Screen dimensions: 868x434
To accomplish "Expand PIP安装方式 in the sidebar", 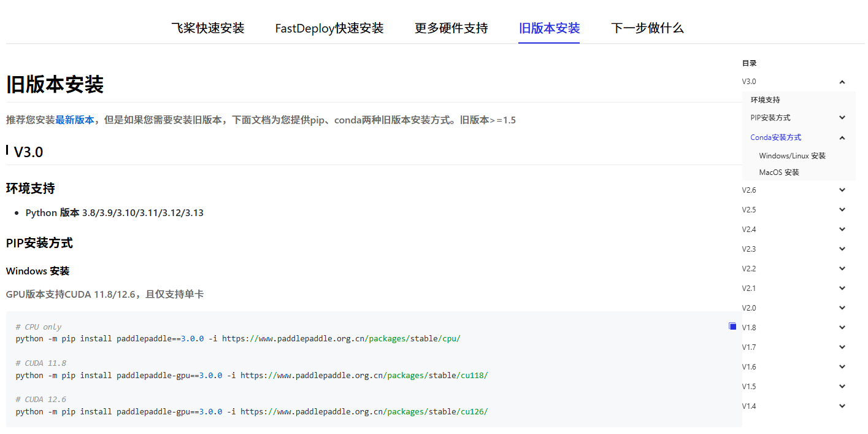I will (x=842, y=117).
